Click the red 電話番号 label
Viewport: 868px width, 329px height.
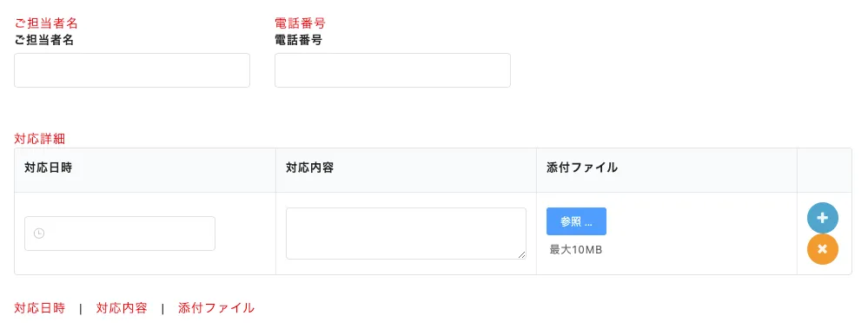click(300, 23)
